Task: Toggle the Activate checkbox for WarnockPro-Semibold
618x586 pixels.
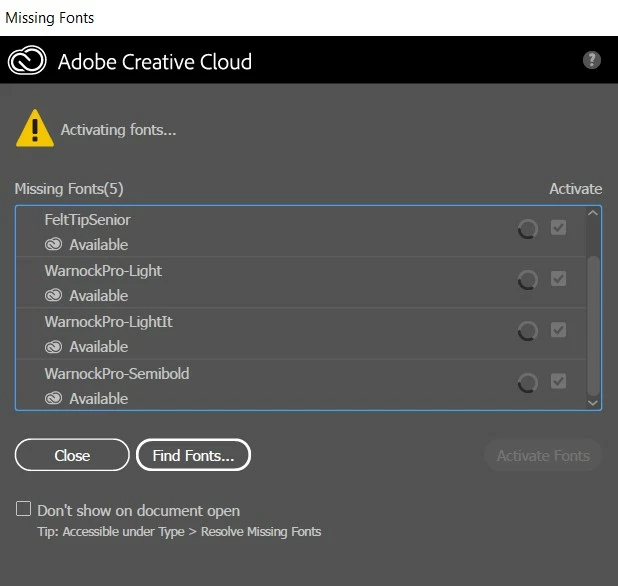Action: click(558, 381)
